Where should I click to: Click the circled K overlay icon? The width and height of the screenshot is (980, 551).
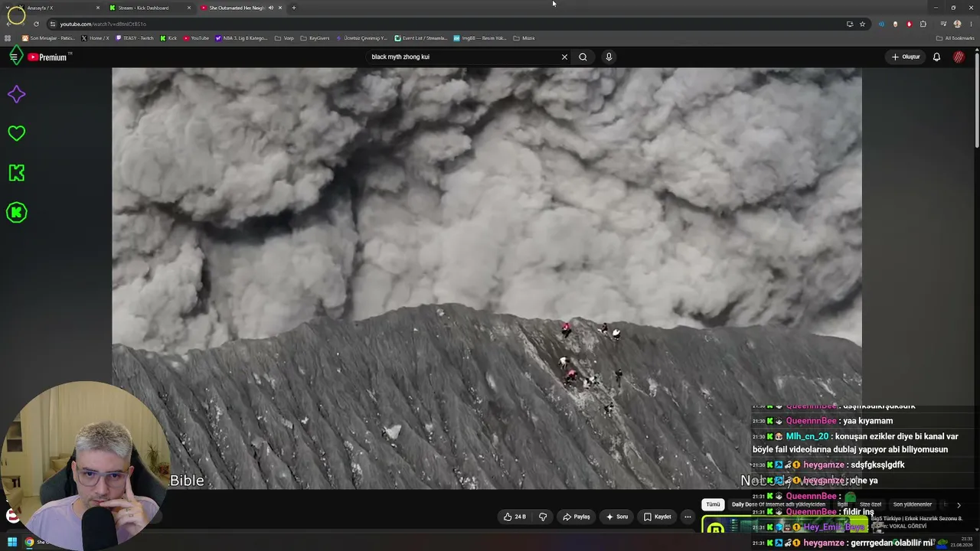pos(16,212)
